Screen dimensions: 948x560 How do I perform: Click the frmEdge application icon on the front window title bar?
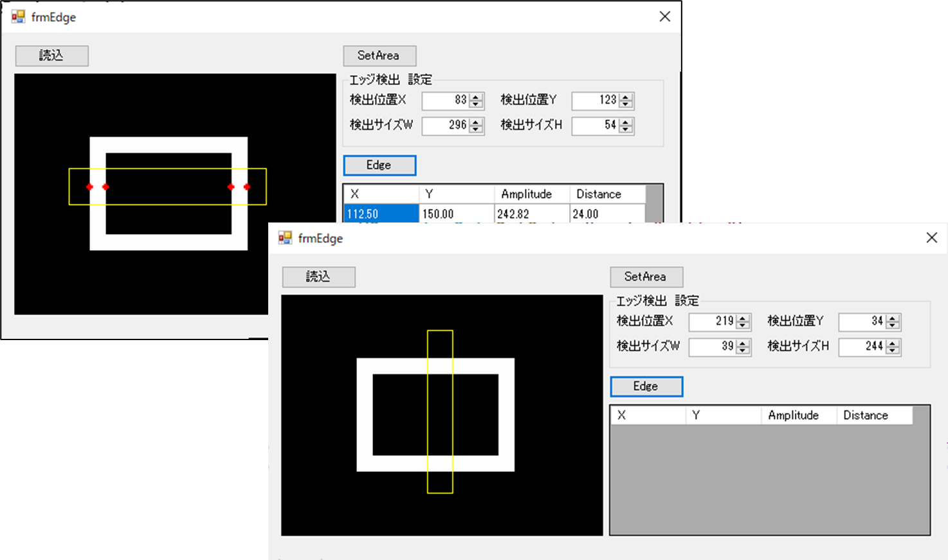pyautogui.click(x=284, y=238)
